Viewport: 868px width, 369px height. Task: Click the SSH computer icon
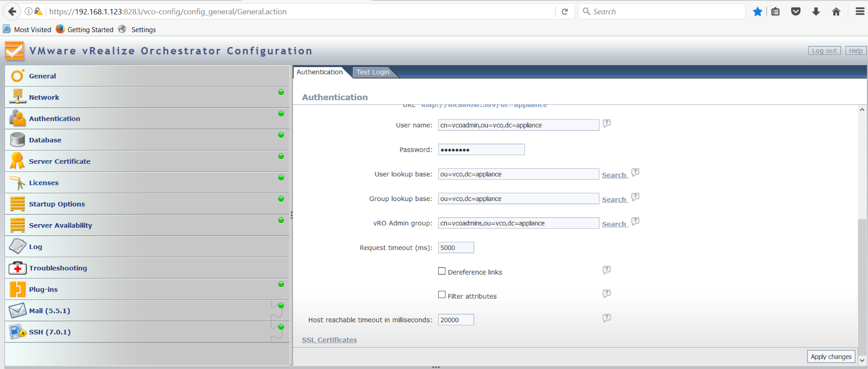click(17, 332)
